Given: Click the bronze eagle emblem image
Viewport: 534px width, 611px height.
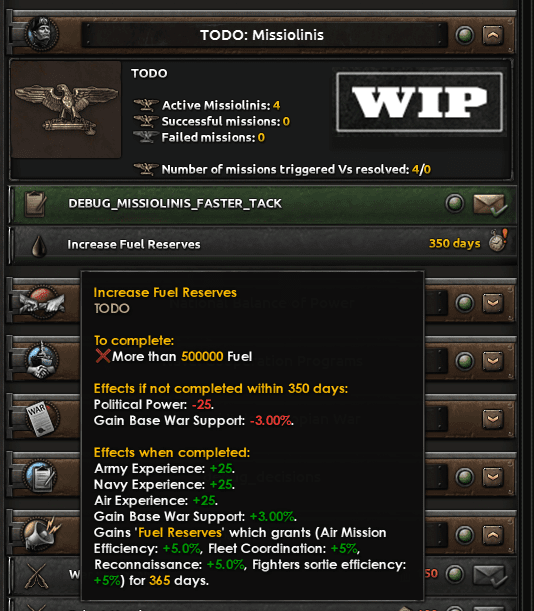Looking at the screenshot, I should (x=66, y=109).
